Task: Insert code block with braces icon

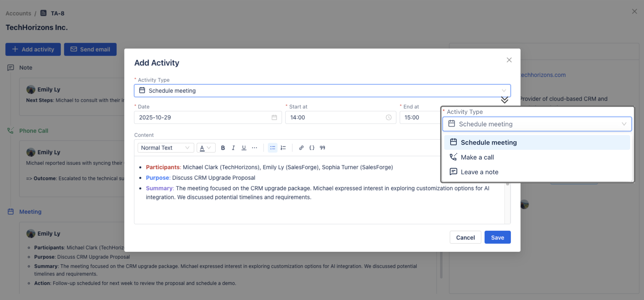Action: tap(312, 148)
